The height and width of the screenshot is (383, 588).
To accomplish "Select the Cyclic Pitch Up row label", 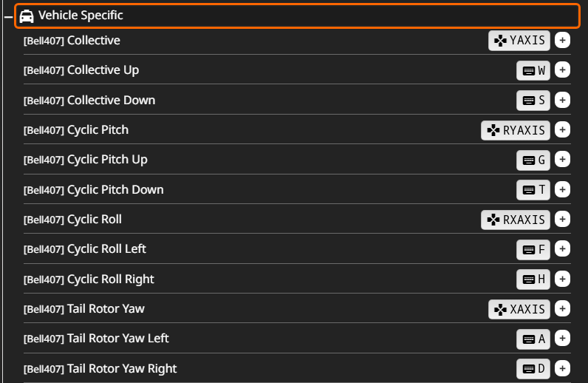I will coord(107,160).
